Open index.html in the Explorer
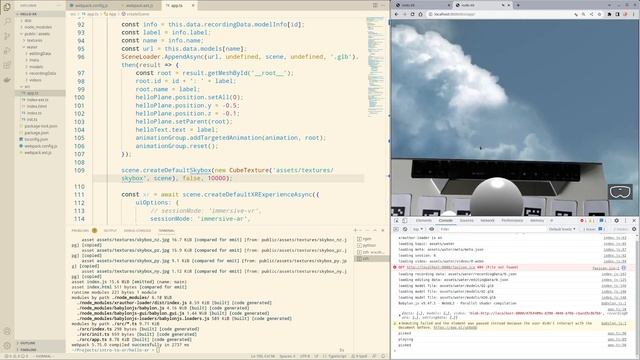The width and height of the screenshot is (640, 360). (37, 106)
